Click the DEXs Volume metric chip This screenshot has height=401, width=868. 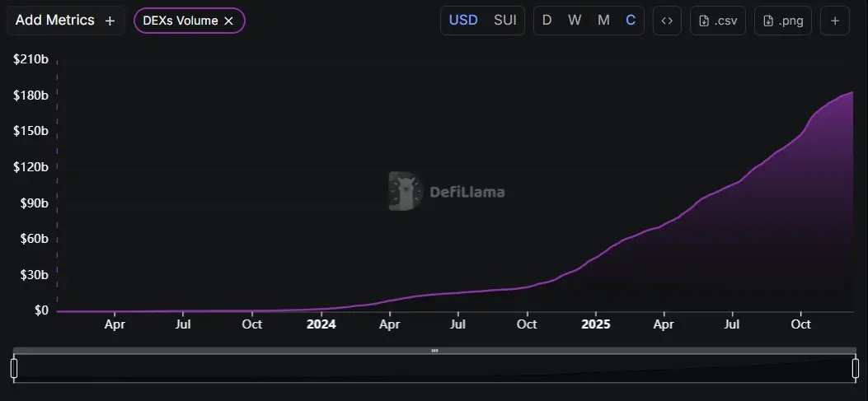point(190,21)
